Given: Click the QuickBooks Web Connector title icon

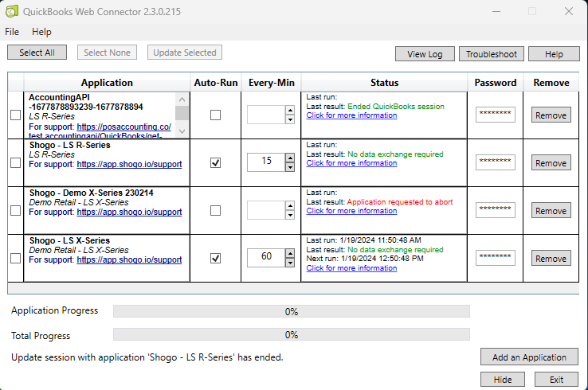Looking at the screenshot, I should click(12, 11).
